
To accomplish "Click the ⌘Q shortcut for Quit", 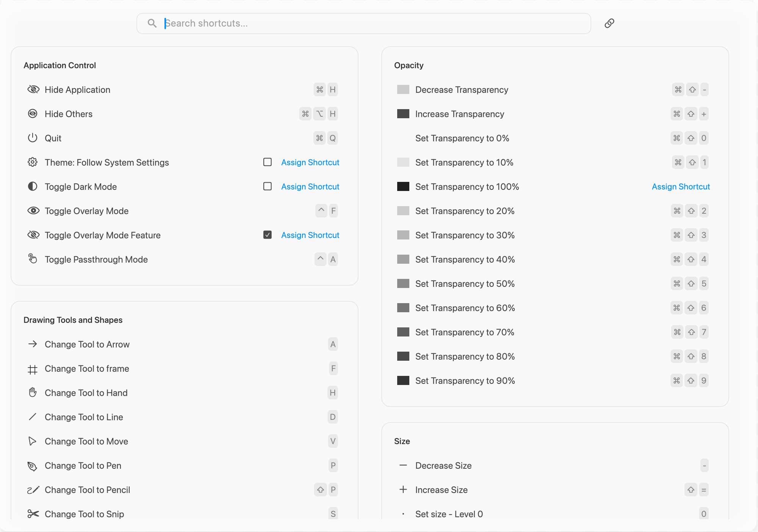I will [326, 138].
